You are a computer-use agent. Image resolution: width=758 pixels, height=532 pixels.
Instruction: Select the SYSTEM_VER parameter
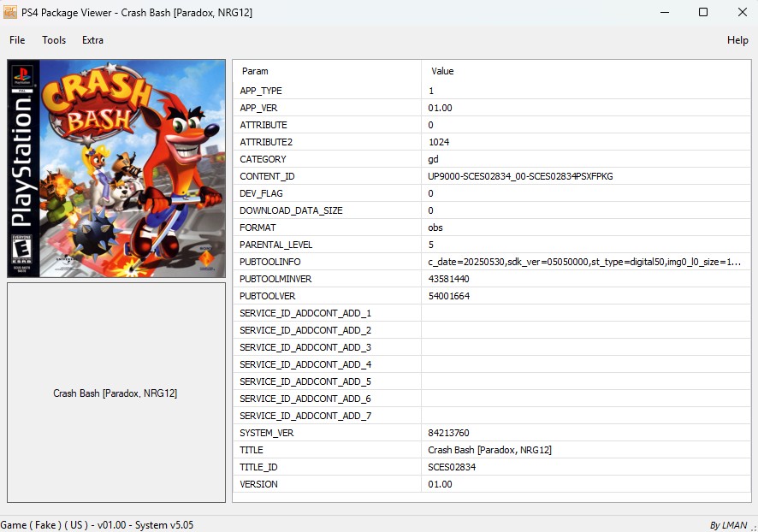coord(266,433)
